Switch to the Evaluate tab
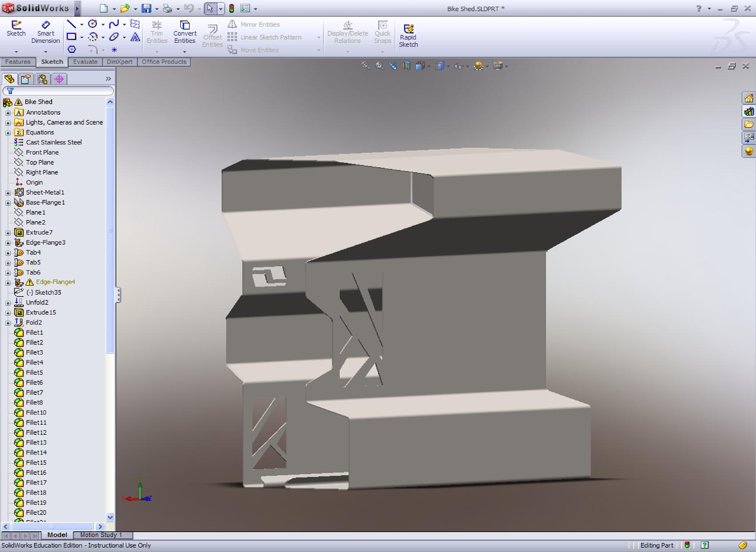 85,62
